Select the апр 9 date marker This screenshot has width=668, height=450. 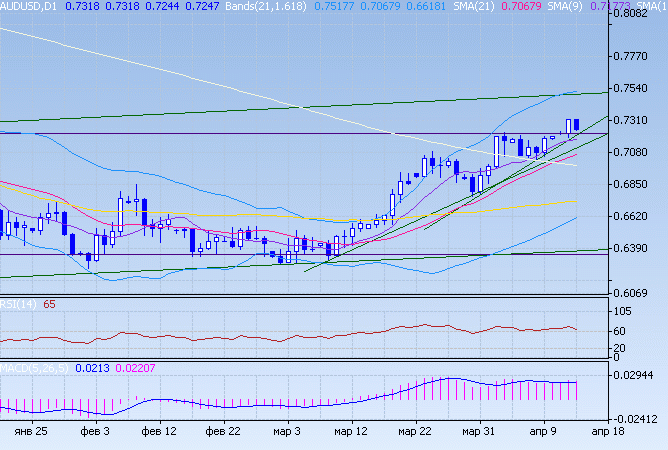tap(540, 432)
